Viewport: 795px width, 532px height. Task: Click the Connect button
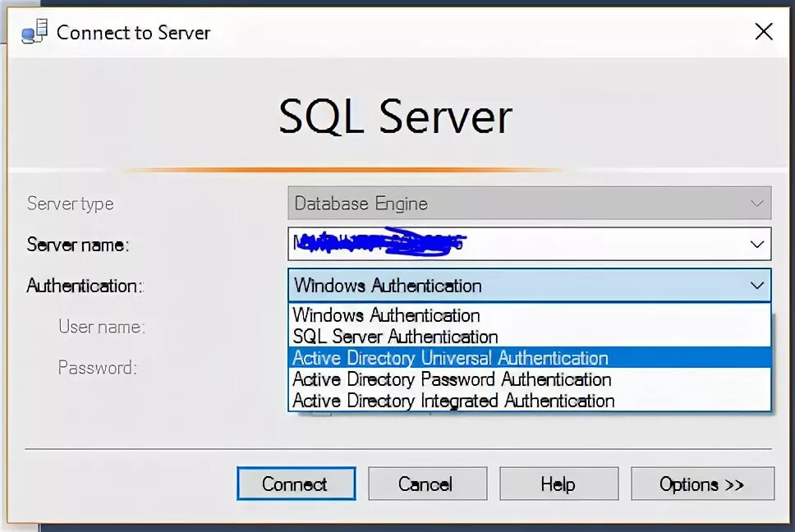296,484
